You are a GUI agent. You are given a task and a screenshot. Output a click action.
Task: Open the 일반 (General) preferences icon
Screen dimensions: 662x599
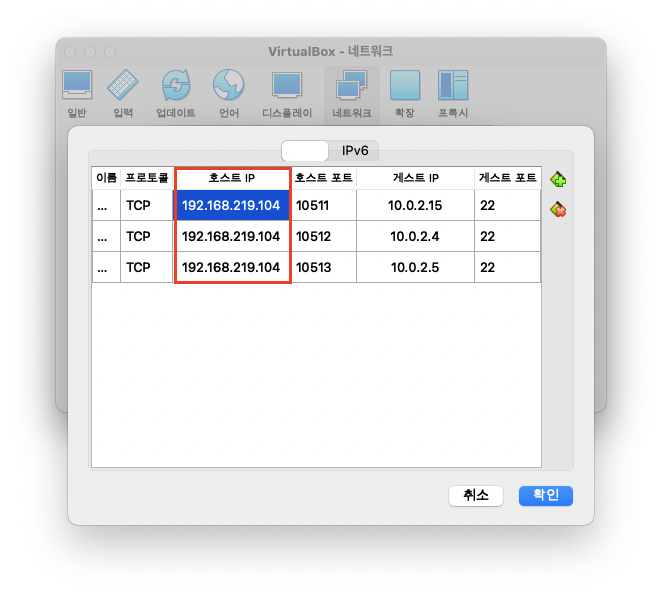coord(77,94)
